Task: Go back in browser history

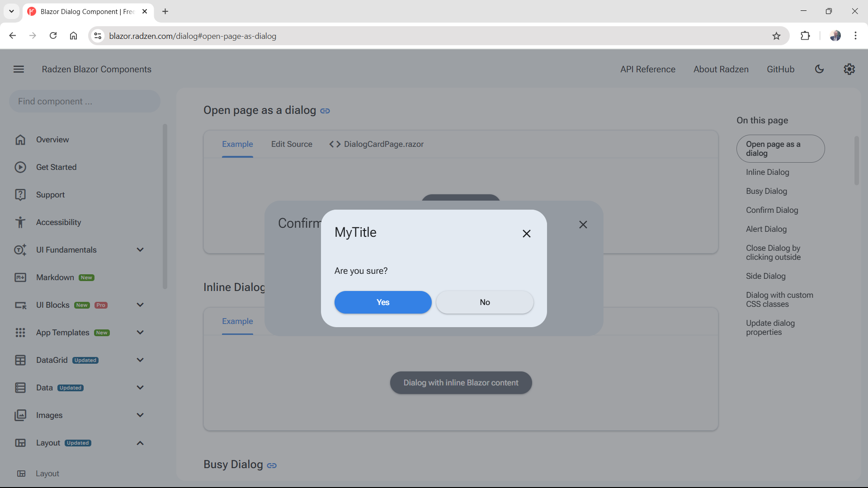Action: [13, 36]
